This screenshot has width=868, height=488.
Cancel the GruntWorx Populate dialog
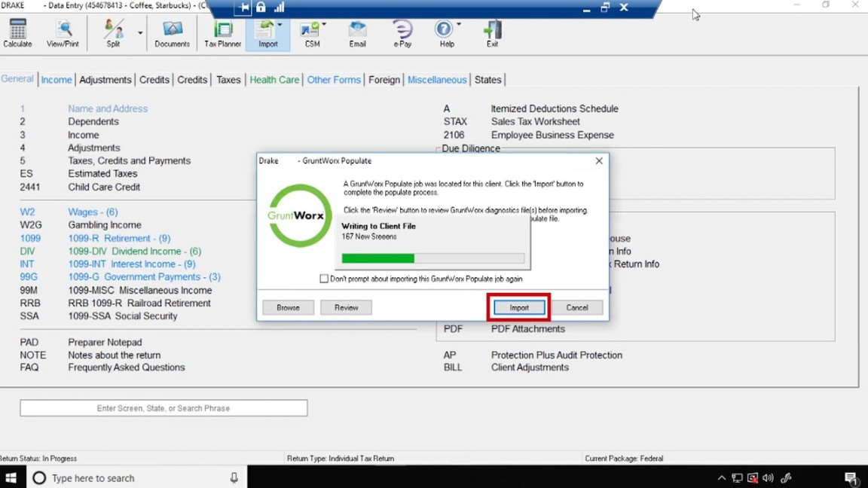[577, 307]
